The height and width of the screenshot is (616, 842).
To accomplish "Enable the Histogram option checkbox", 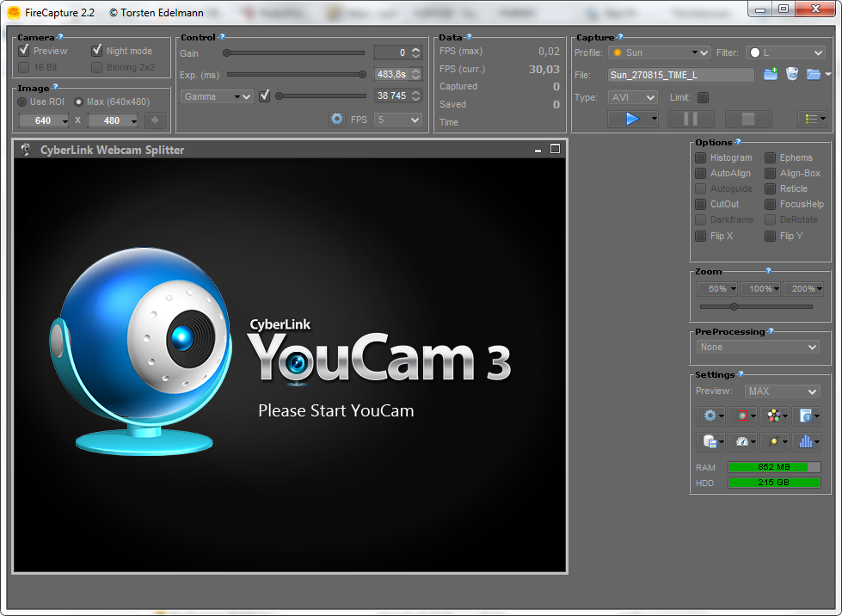I will click(x=701, y=157).
